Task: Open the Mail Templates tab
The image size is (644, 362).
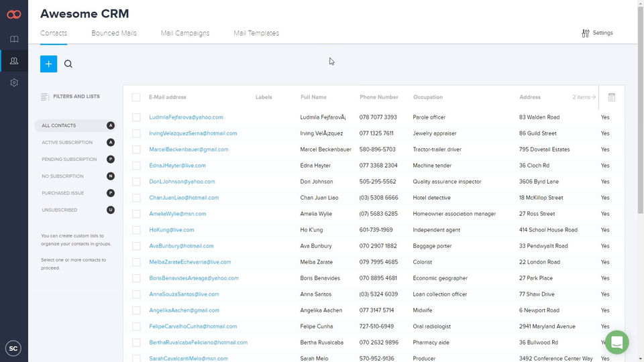Action: 256,34
